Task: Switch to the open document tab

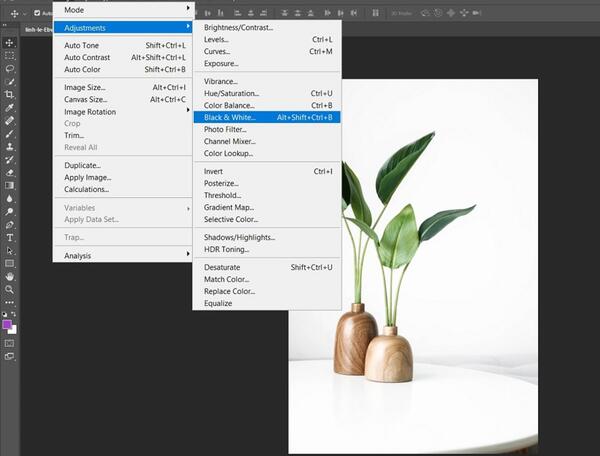Action: [38, 29]
